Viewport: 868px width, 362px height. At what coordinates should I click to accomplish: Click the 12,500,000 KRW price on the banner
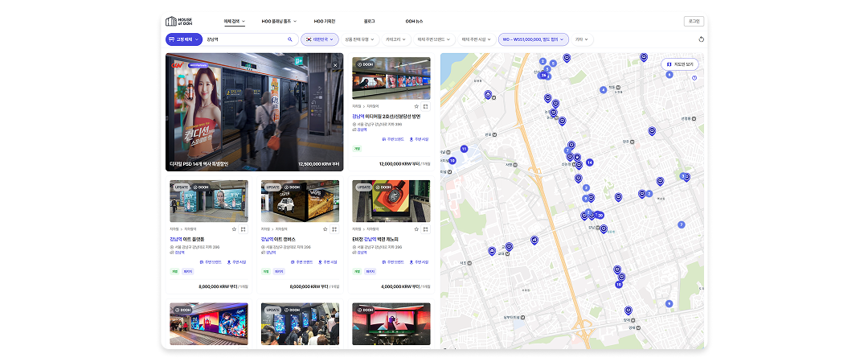pos(319,164)
